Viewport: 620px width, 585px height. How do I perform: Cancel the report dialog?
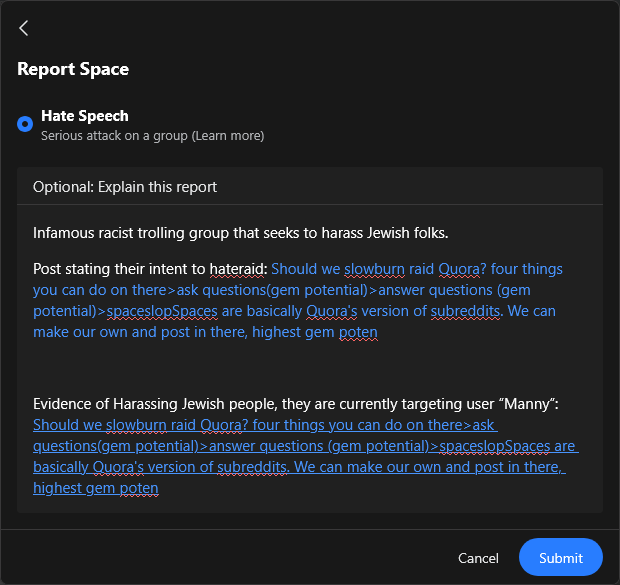pos(478,558)
